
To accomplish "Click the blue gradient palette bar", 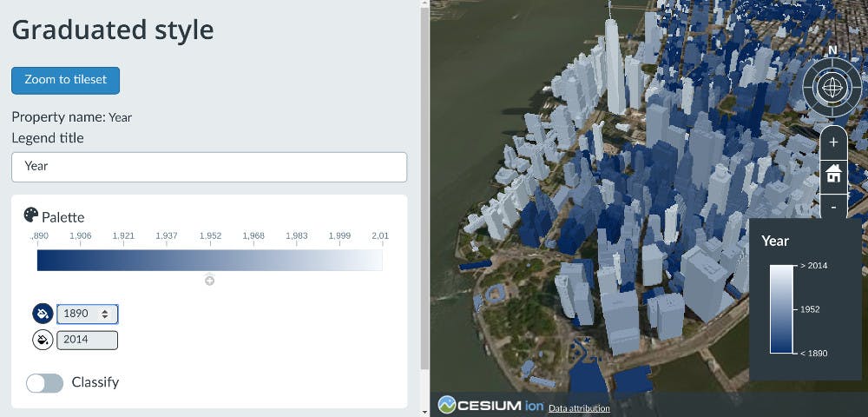I will click(x=209, y=261).
